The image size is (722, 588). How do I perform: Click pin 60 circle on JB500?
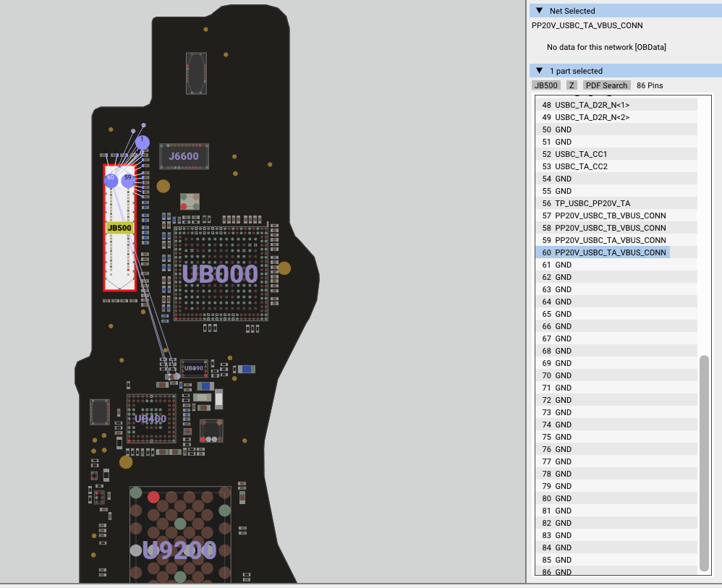pos(111,179)
